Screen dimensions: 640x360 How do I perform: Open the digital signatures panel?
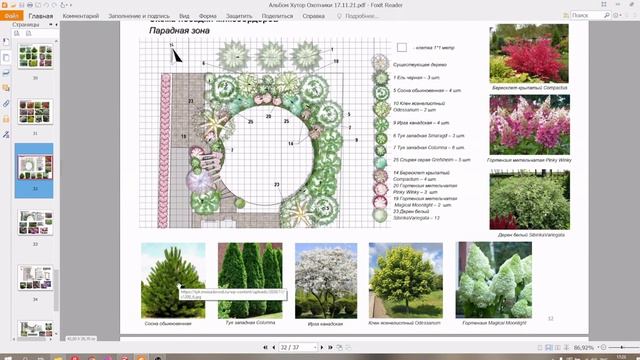click(6, 134)
